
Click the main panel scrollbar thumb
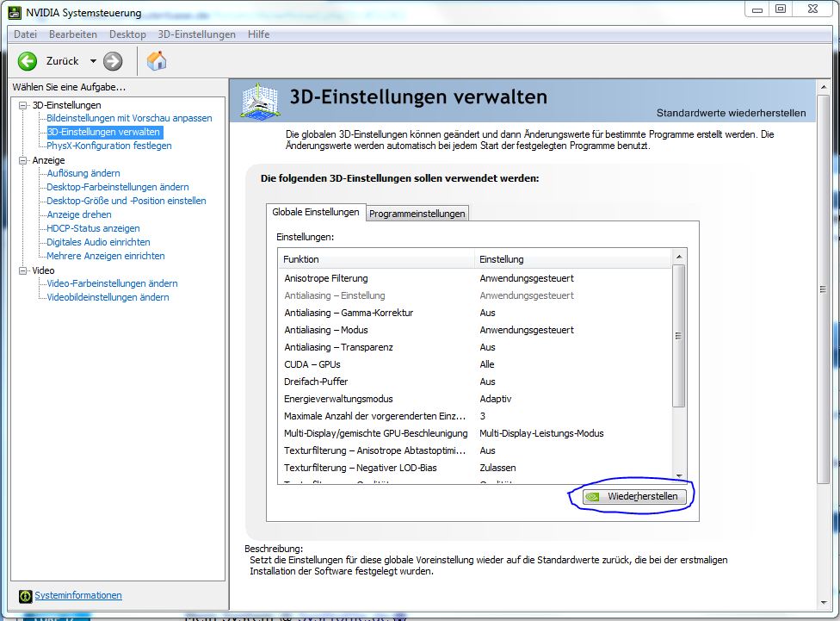tap(824, 289)
